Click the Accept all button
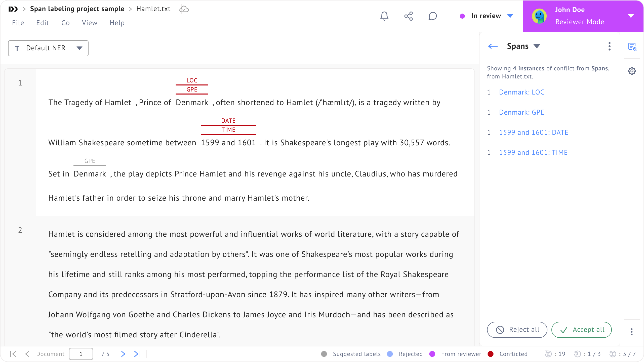This screenshot has height=362, width=644. pos(581,330)
